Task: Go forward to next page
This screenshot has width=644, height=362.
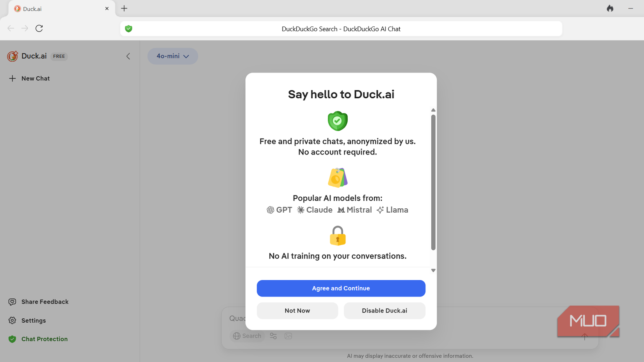Action: coord(25,28)
